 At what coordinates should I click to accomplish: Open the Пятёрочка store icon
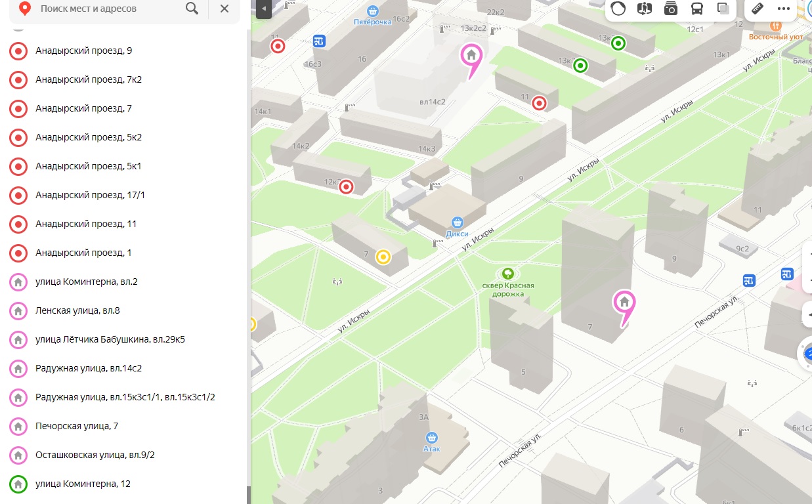point(373,11)
